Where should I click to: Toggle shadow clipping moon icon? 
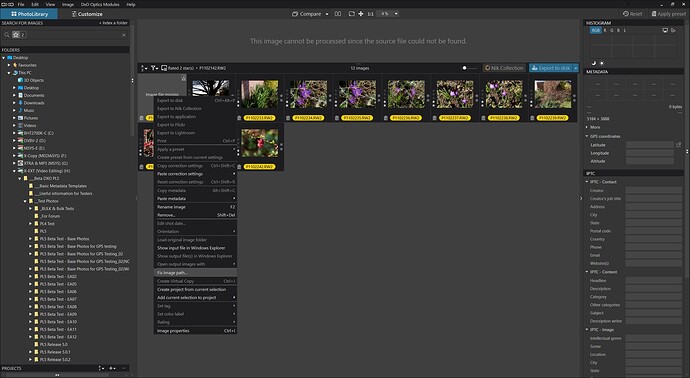tap(594, 63)
